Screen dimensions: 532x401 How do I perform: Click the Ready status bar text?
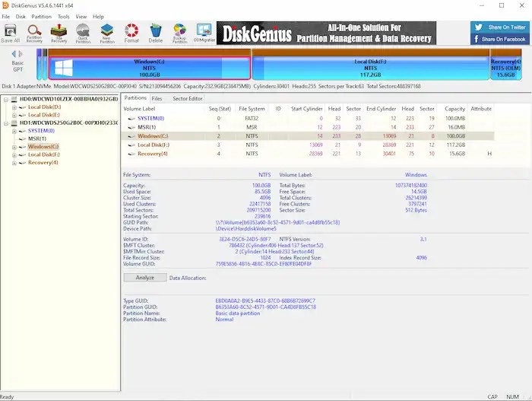click(x=7, y=397)
